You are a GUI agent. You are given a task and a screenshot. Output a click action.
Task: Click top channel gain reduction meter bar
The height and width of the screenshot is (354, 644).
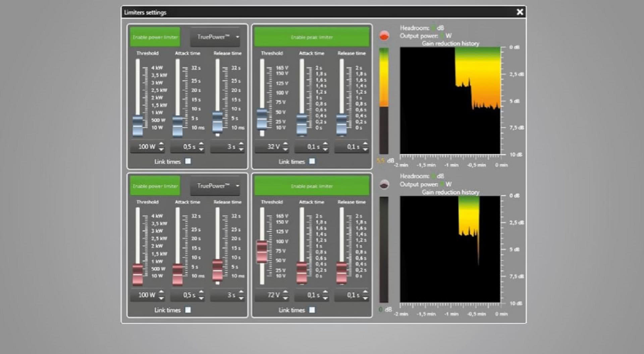click(x=384, y=101)
